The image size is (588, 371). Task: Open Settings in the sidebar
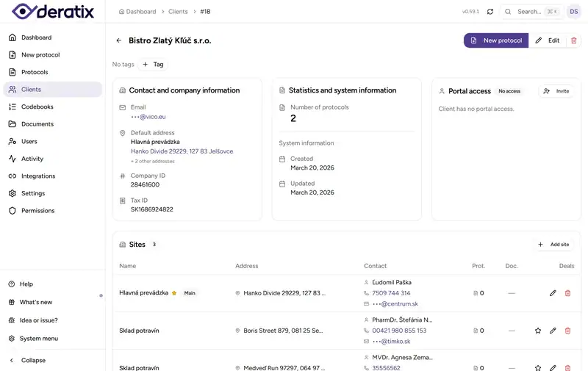(52, 193)
